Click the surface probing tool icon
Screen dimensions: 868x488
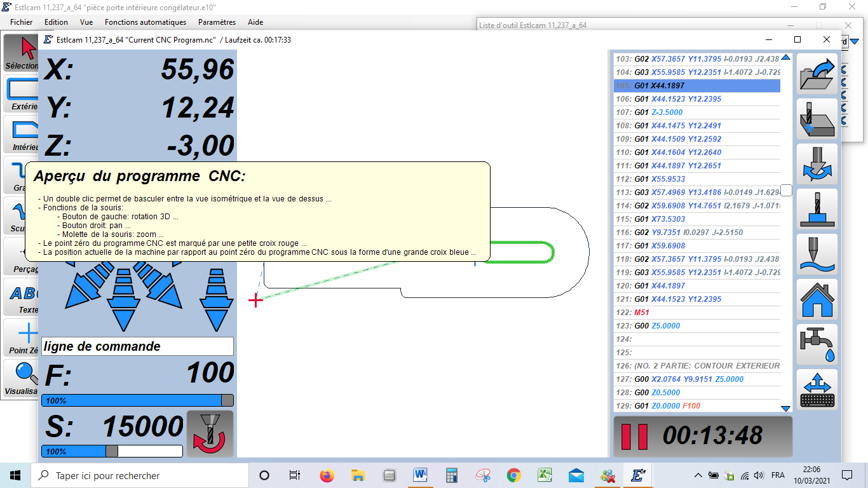pos(817,254)
